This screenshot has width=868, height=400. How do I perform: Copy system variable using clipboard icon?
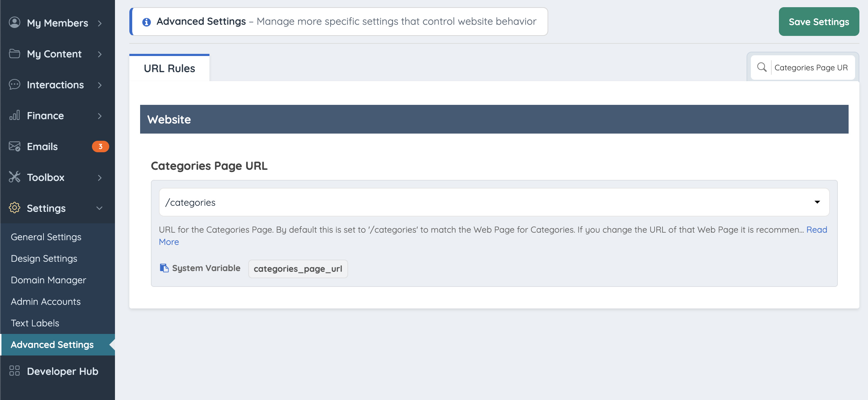pos(164,268)
